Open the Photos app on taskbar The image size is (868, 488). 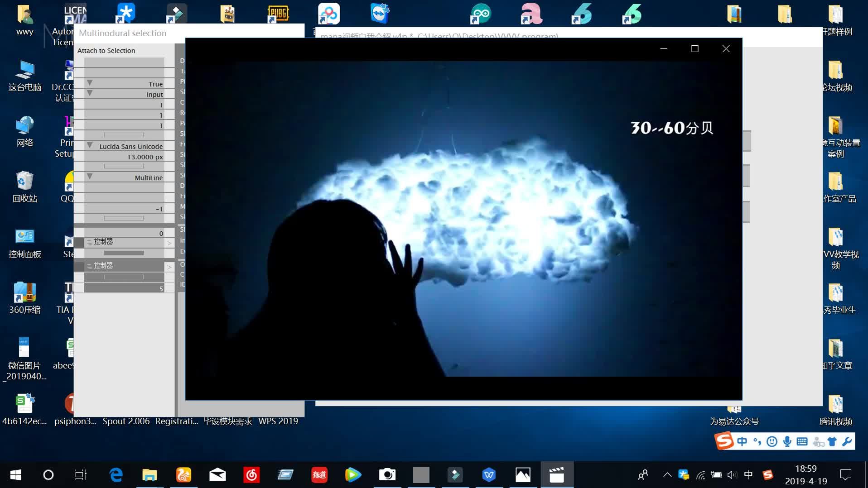click(x=523, y=475)
